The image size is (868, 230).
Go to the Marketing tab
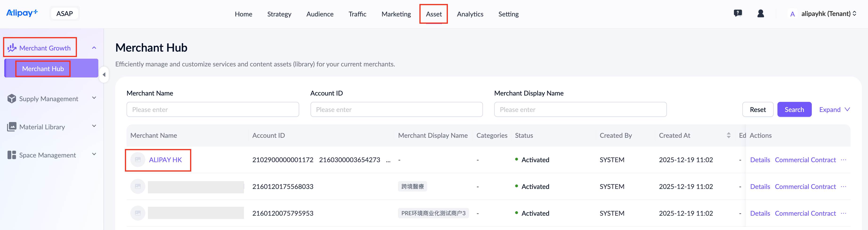pyautogui.click(x=396, y=14)
